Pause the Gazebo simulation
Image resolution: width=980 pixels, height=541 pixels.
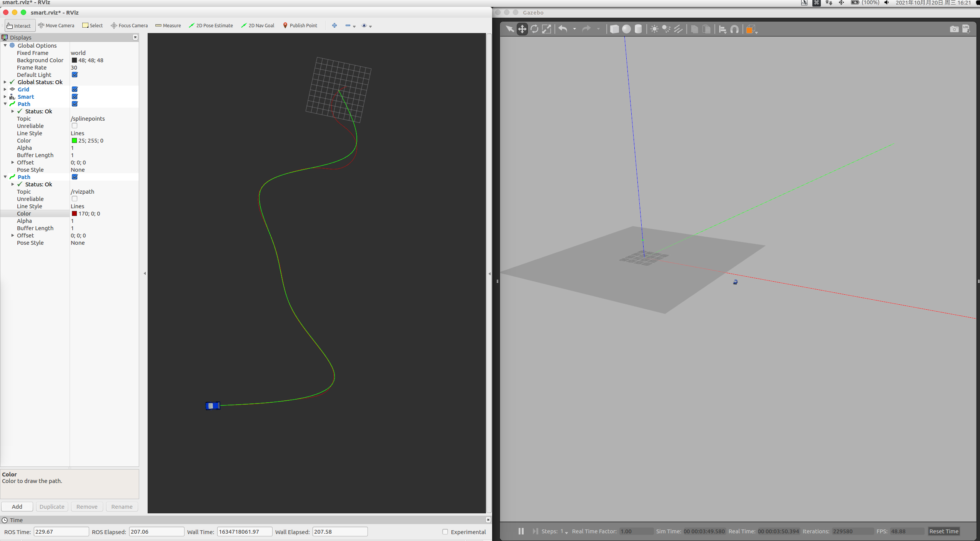[521, 531]
